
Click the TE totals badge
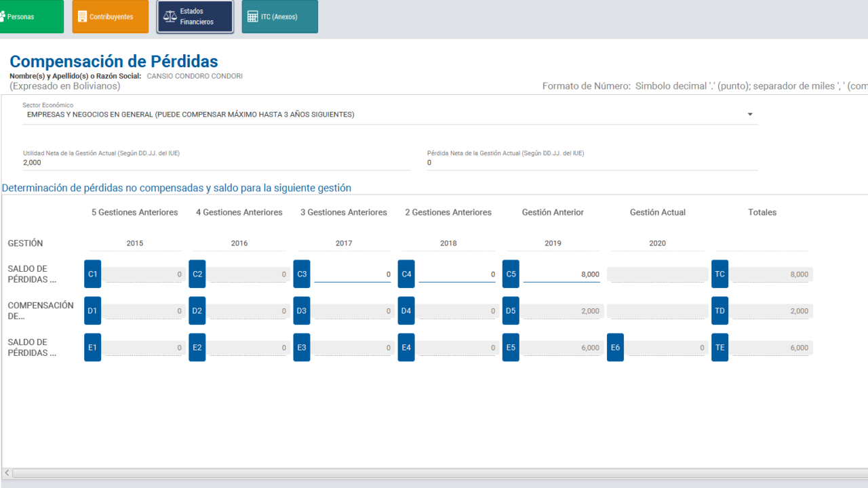point(719,347)
